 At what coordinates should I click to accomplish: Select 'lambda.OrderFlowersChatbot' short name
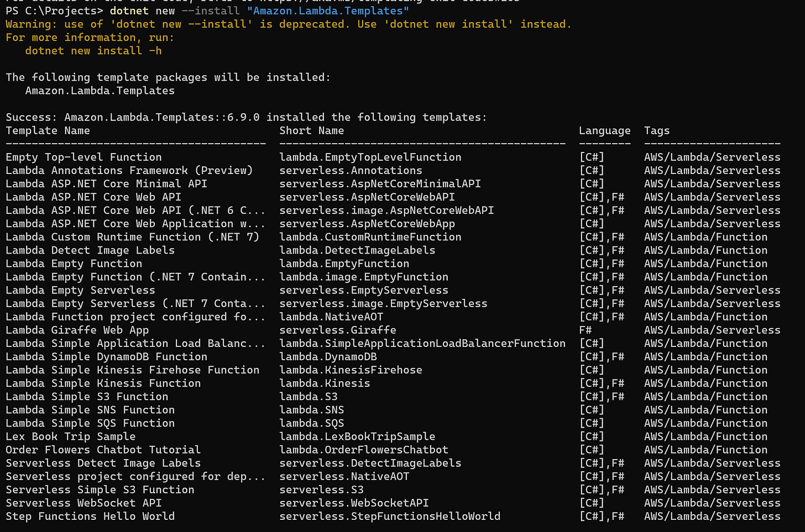[x=364, y=450]
